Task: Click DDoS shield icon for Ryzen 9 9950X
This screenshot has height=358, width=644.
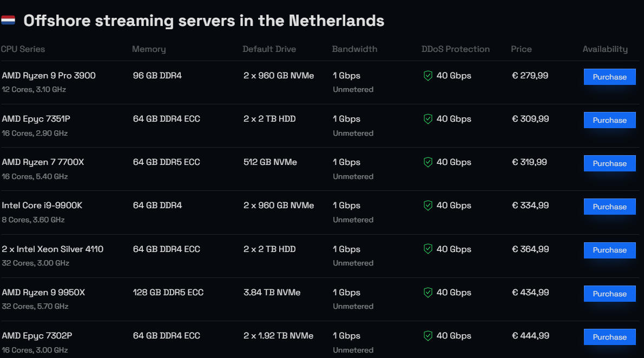Action: tap(428, 293)
